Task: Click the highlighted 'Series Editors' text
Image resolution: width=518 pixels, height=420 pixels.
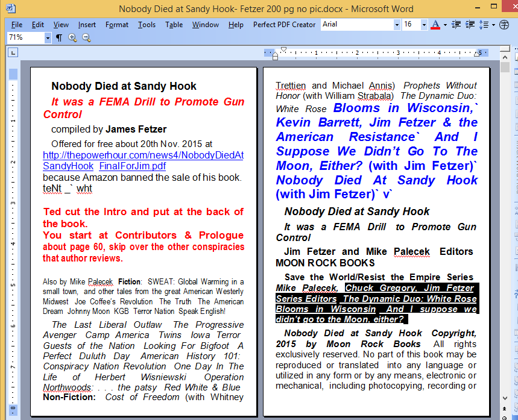Action: point(306,299)
